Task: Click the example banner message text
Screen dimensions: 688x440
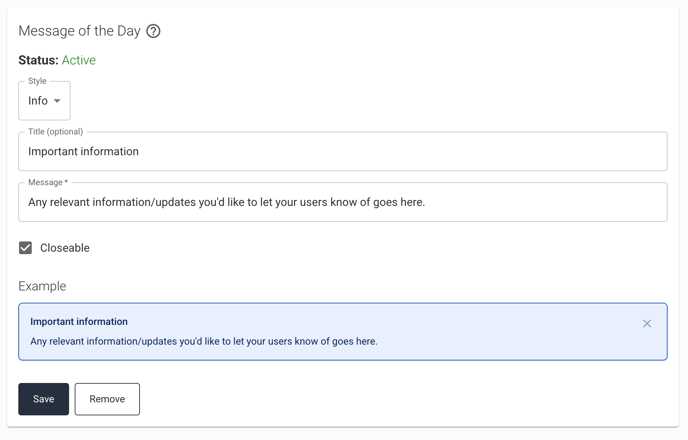Action: [x=204, y=341]
